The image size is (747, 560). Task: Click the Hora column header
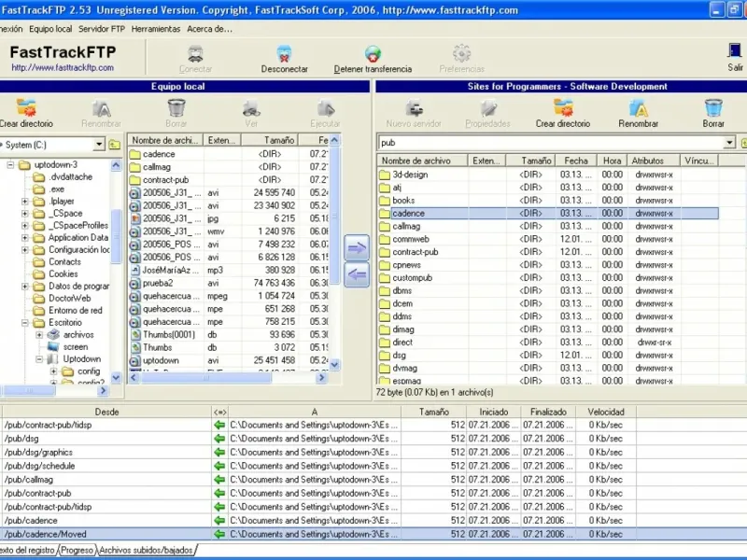(x=613, y=161)
